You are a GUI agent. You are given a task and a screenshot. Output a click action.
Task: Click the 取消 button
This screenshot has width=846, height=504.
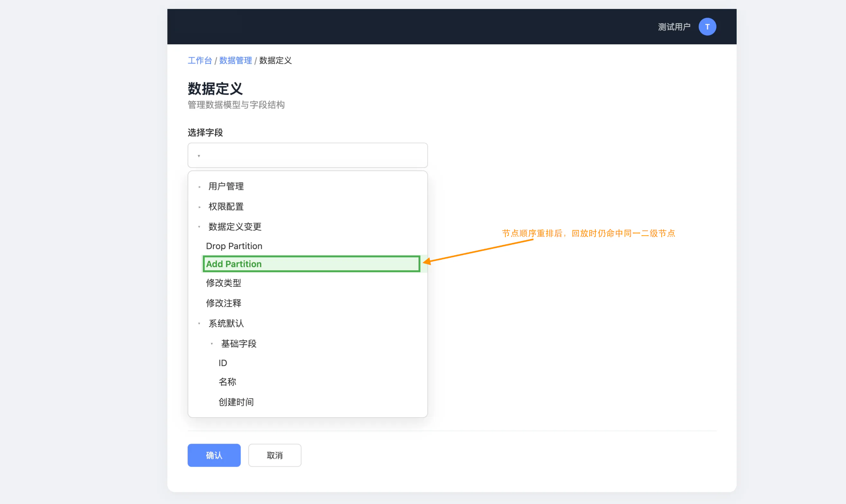point(275,455)
